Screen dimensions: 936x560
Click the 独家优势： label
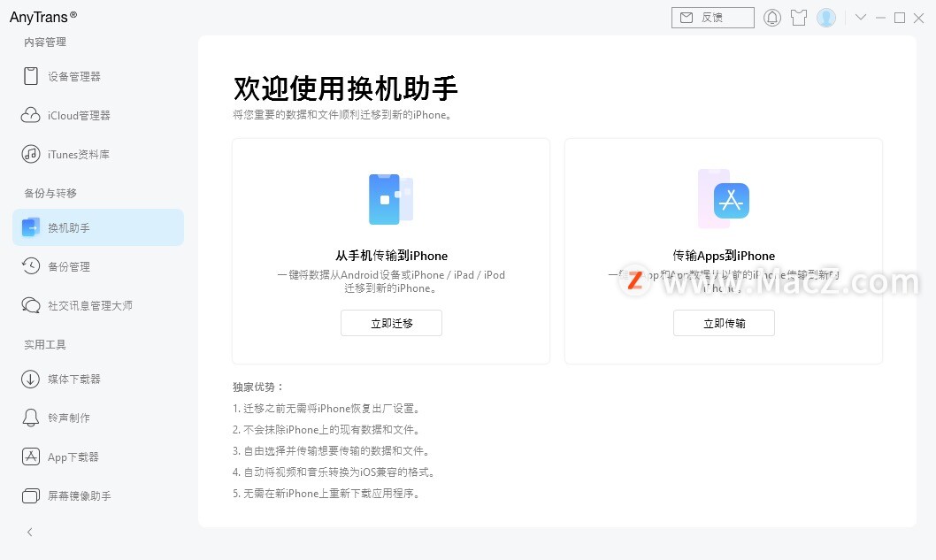click(257, 387)
